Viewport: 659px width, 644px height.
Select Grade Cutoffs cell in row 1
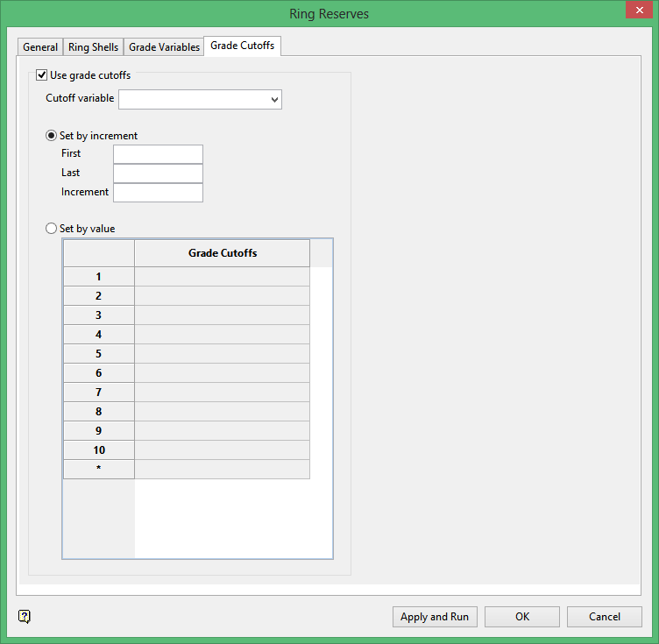click(222, 276)
